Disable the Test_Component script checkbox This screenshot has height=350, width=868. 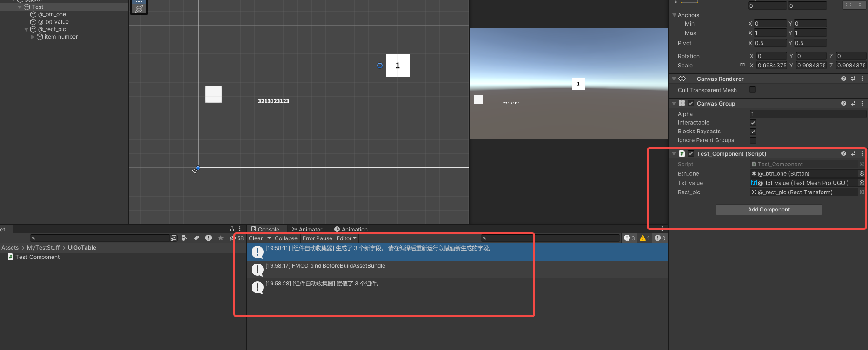[x=691, y=153]
